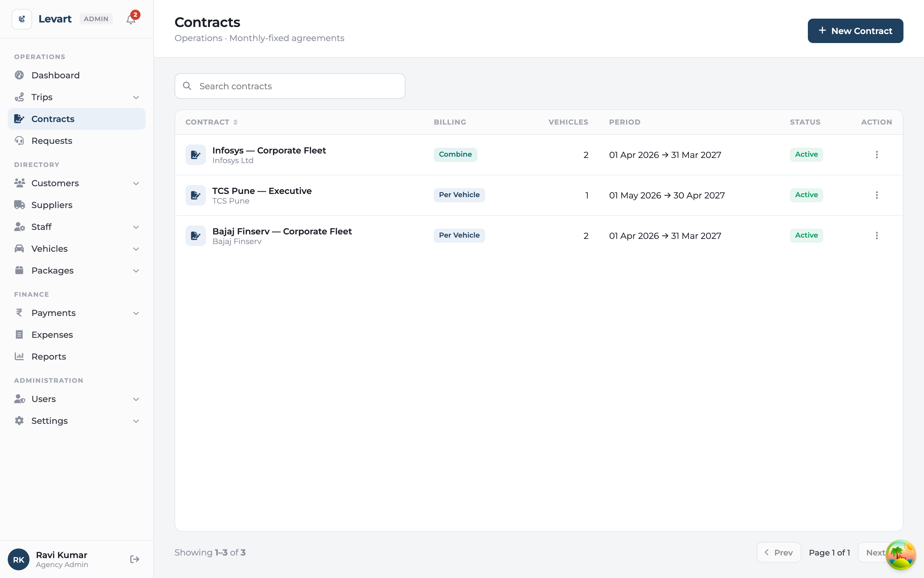The height and width of the screenshot is (578, 924).
Task: Click the Active status of TCS Pune
Action: 806,195
